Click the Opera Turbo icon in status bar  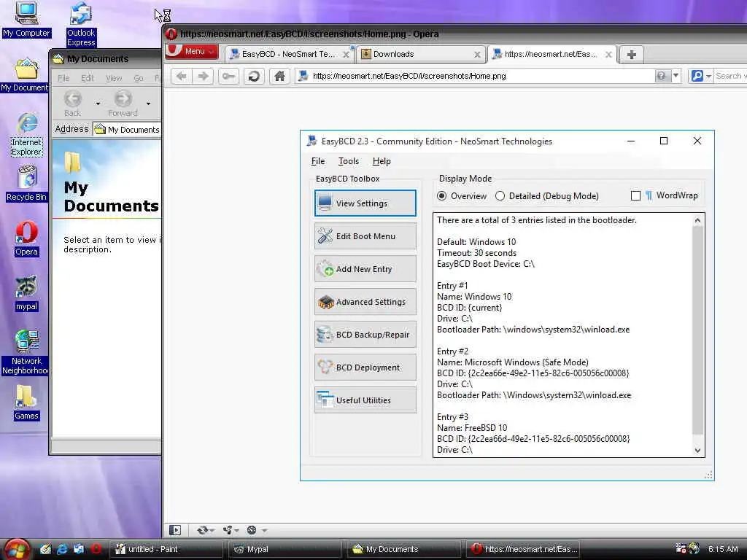point(252,530)
